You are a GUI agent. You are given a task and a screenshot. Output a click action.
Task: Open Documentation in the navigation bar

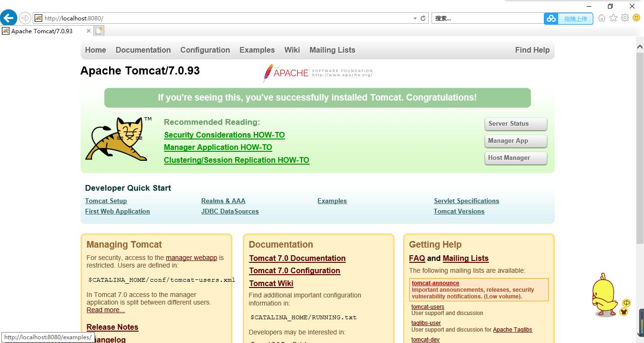coord(143,50)
